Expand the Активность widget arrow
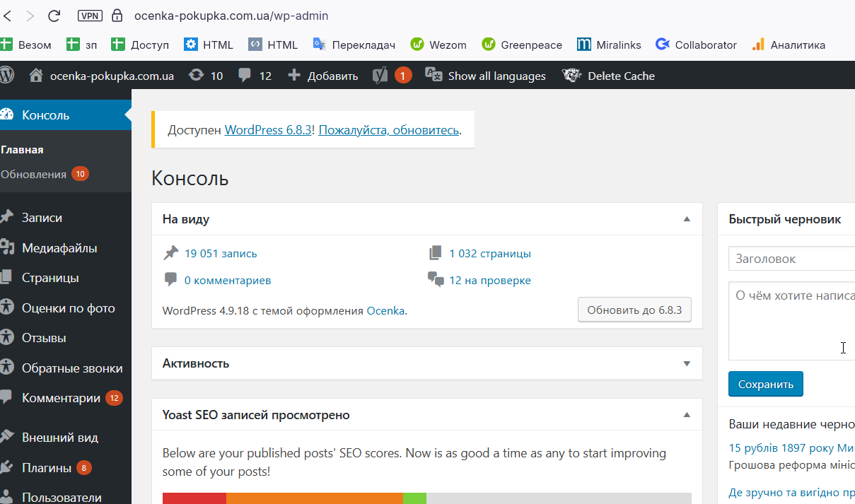The image size is (855, 504). click(686, 363)
